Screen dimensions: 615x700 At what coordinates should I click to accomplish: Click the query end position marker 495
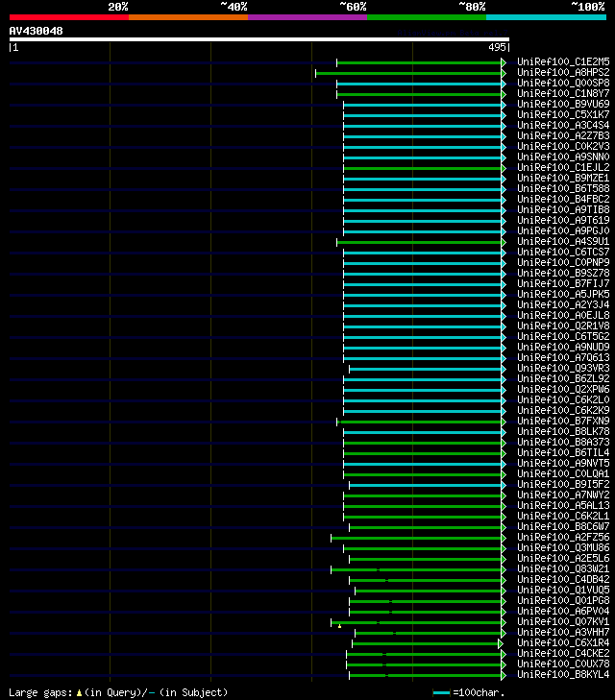point(497,47)
